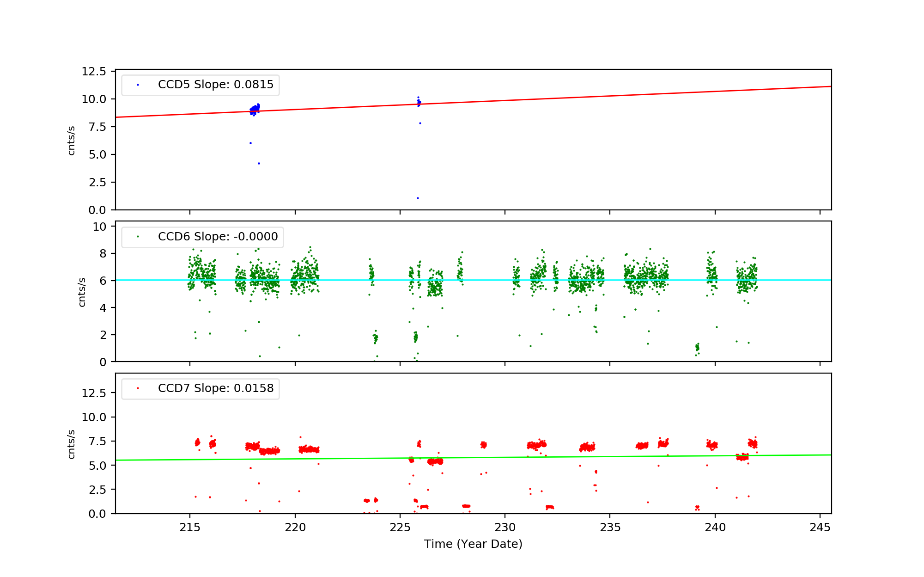The image size is (924, 577).
Task: Click the 12.5 tick of top plot
Action: tap(94, 71)
